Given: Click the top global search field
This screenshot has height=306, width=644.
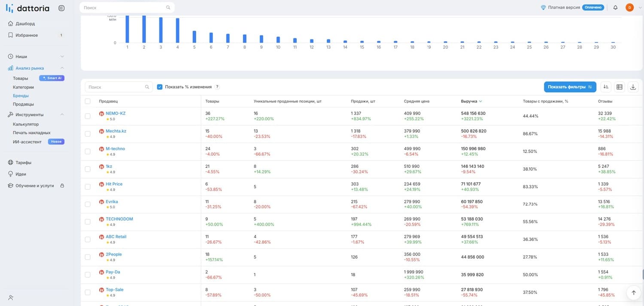Looking at the screenshot, I should click(x=127, y=8).
